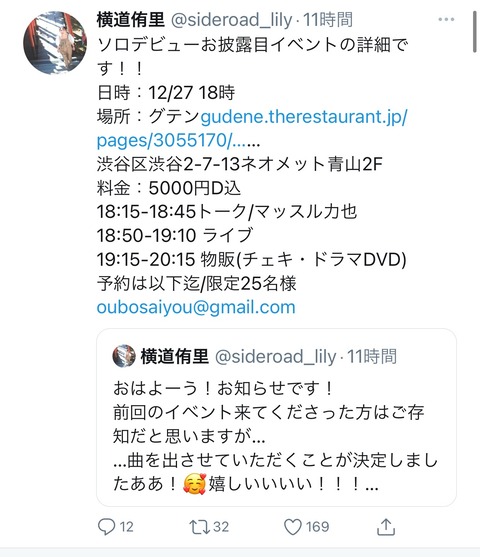
Task: Select the 11時間 timestamp of the main tweet
Action: pos(328,20)
